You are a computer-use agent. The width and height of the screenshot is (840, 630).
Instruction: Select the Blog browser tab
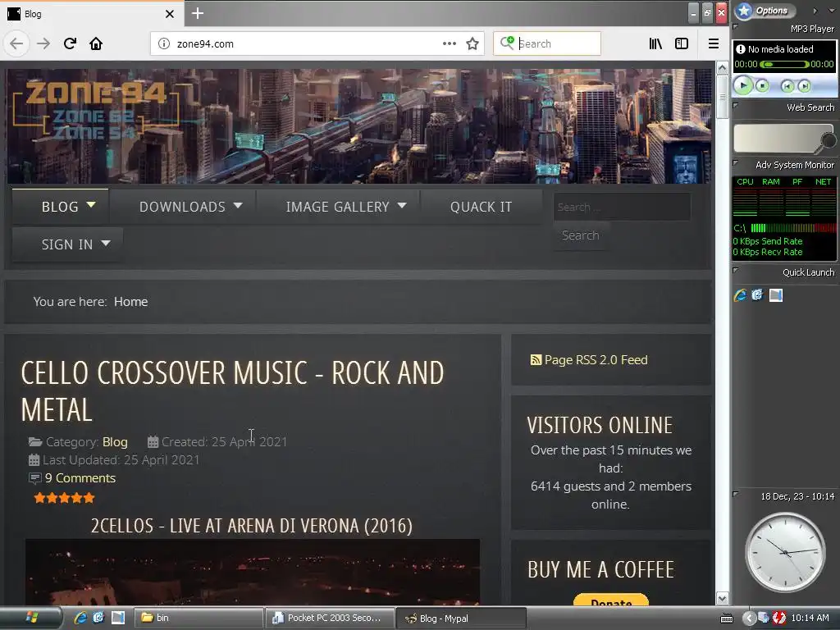coord(91,14)
